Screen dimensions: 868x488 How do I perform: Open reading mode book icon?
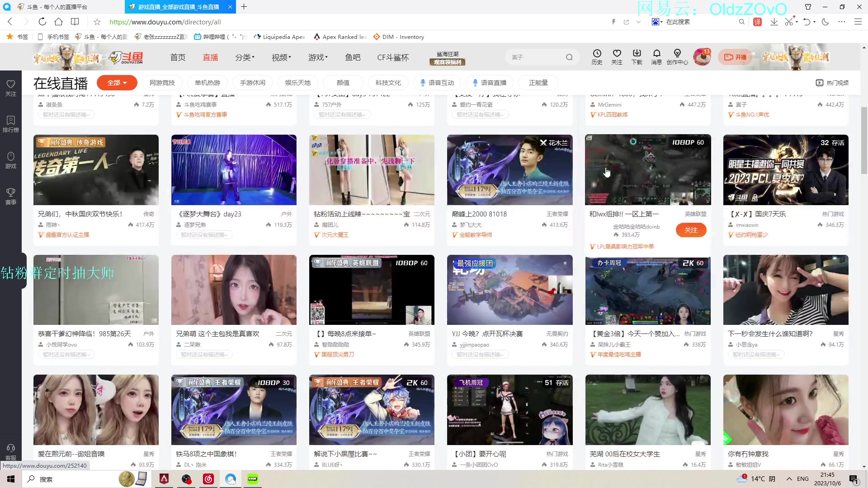click(x=75, y=22)
